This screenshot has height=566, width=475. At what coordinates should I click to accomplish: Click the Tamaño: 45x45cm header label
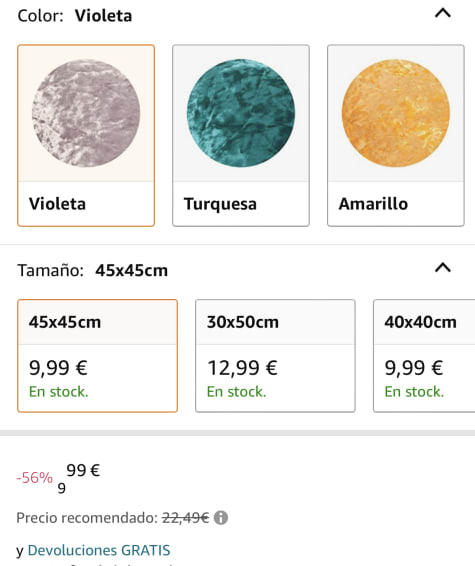[93, 270]
